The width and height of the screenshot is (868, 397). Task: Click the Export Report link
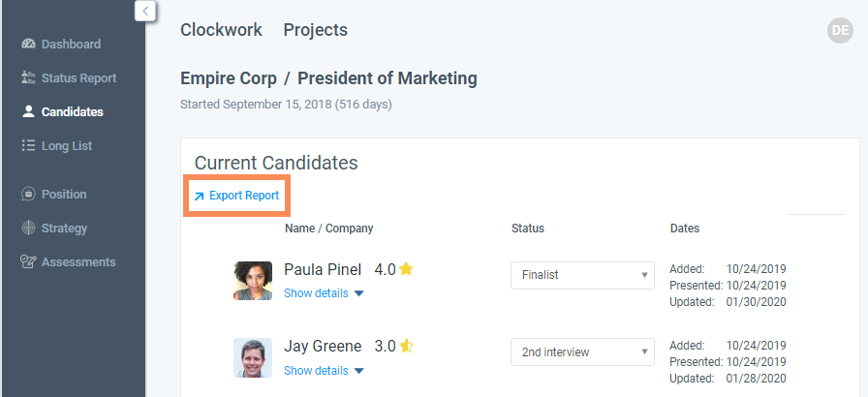pyautogui.click(x=237, y=196)
